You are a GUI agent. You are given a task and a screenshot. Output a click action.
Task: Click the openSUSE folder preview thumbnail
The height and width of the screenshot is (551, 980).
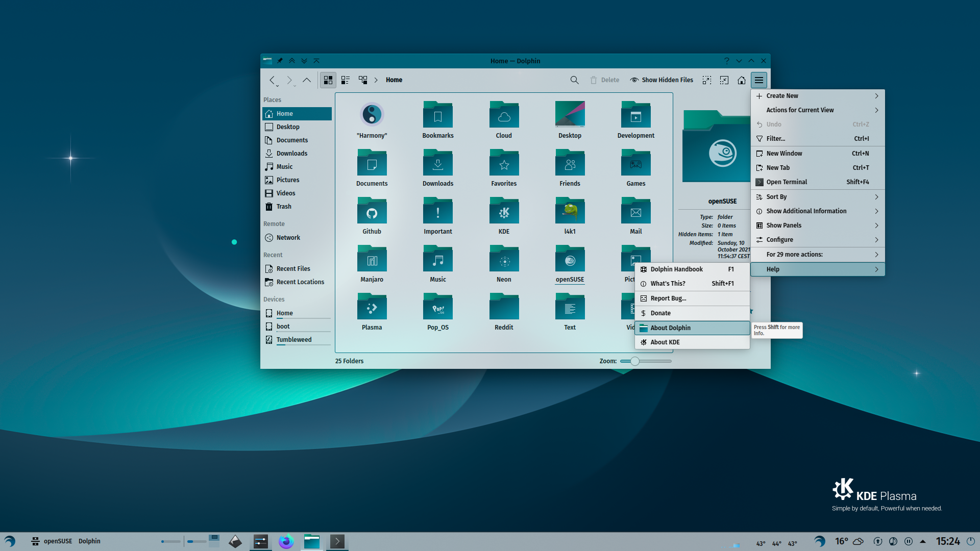[717, 146]
